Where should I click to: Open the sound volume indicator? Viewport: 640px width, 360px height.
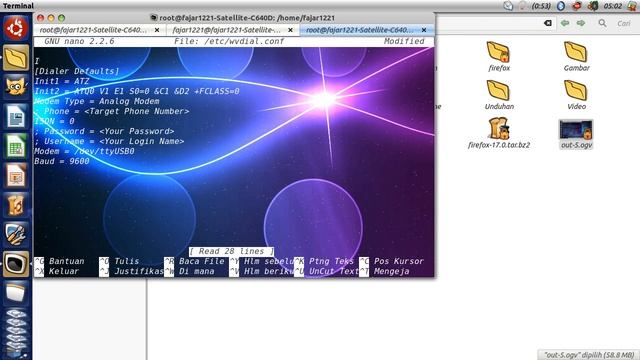coord(593,6)
